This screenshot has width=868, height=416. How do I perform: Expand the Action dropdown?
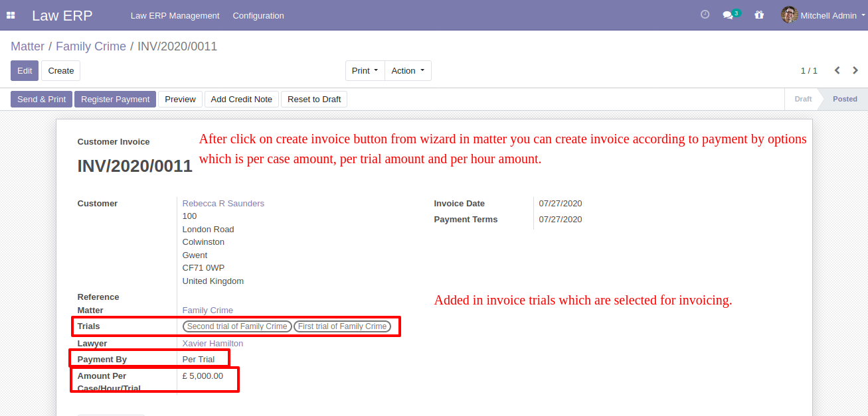[408, 71]
